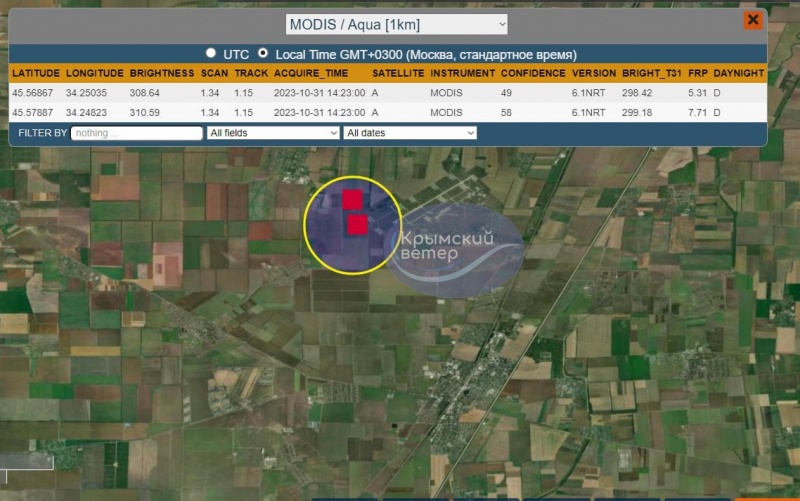Click the lower red fire hotspot marker
Image resolution: width=800 pixels, height=501 pixels.
[x=357, y=225]
